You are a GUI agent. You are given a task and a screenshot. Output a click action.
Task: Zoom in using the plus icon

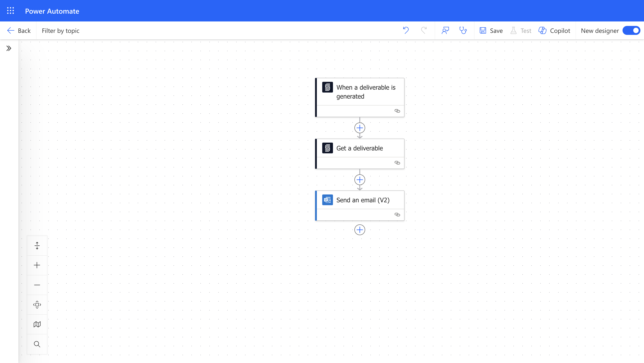pyautogui.click(x=37, y=265)
